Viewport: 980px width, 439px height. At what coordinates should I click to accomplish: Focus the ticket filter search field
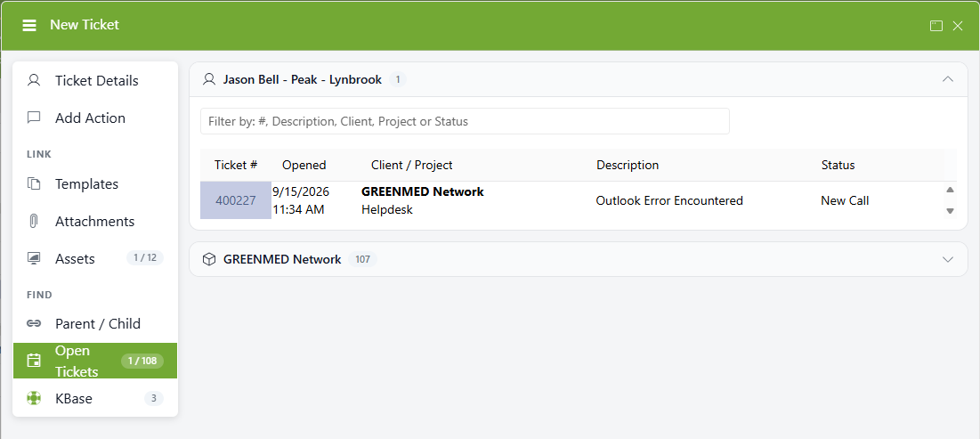pyautogui.click(x=465, y=121)
